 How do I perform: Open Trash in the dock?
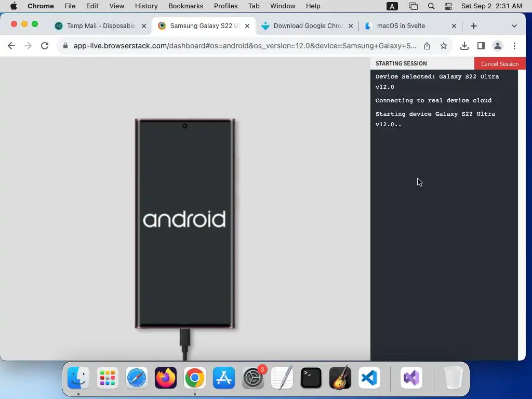tap(453, 378)
